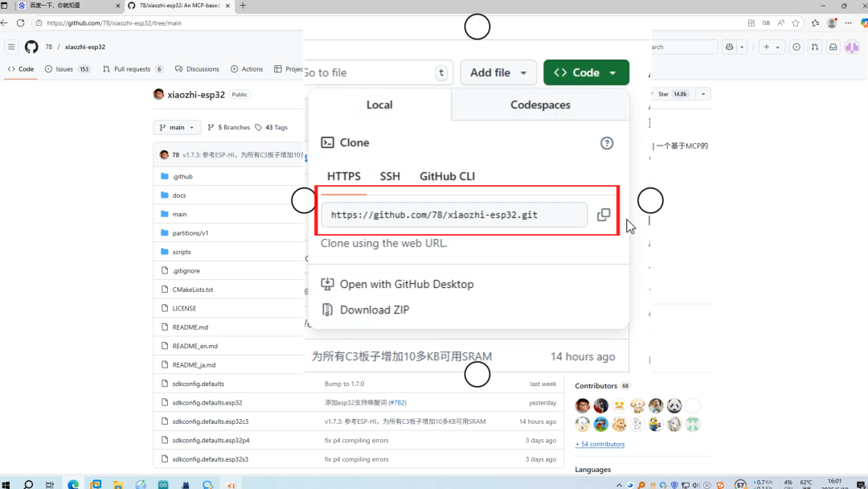Viewport: 868px width, 489px height.
Task: Open the Windows Task View button
Action: point(50,484)
